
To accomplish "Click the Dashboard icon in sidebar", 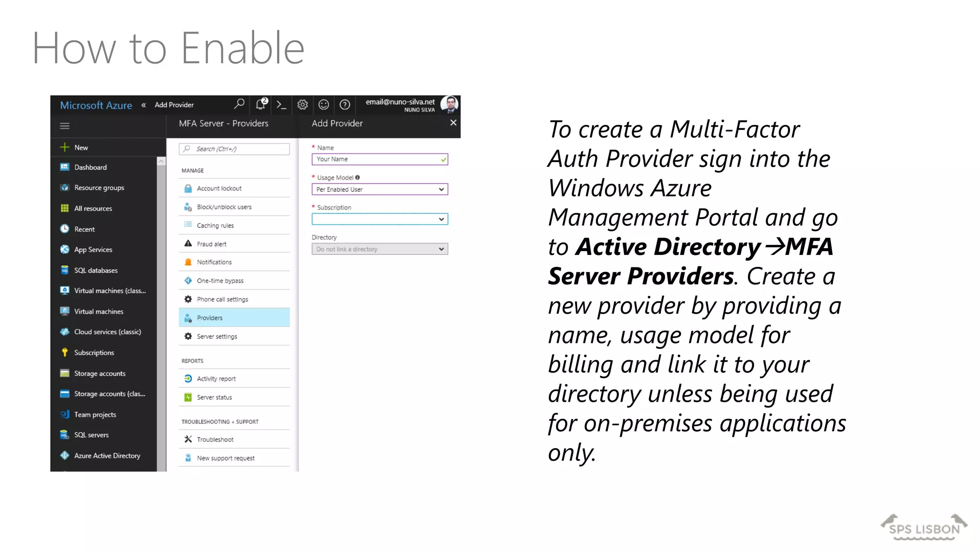I will tap(65, 167).
